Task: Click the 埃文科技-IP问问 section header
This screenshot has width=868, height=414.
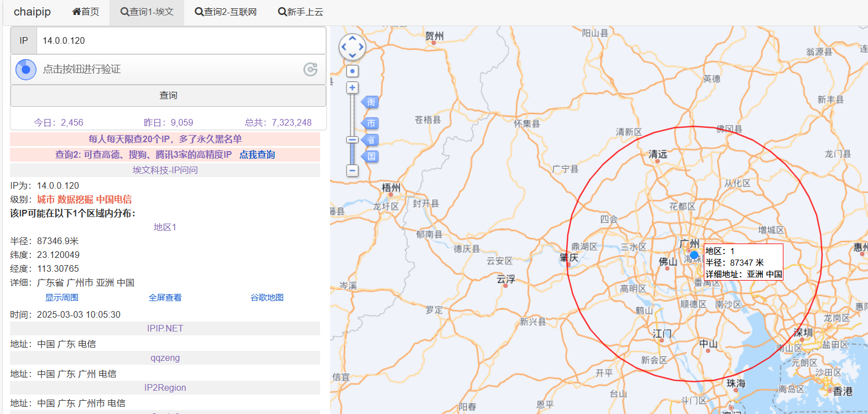Action: pyautogui.click(x=165, y=170)
